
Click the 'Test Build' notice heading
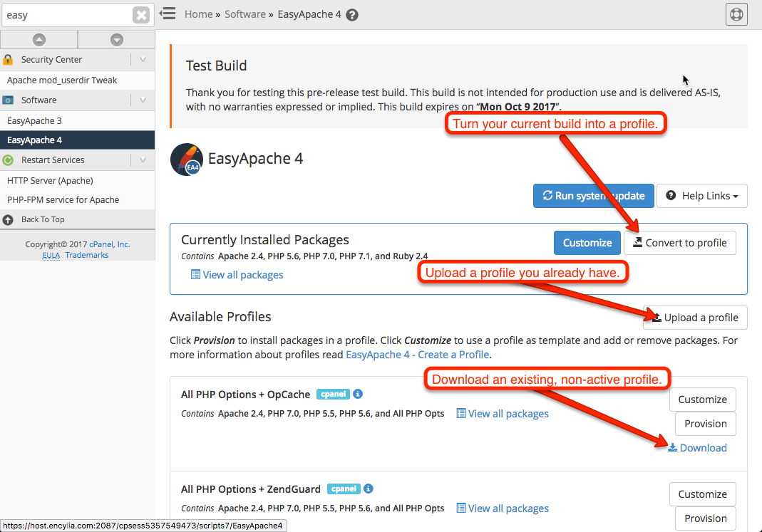[216, 66]
